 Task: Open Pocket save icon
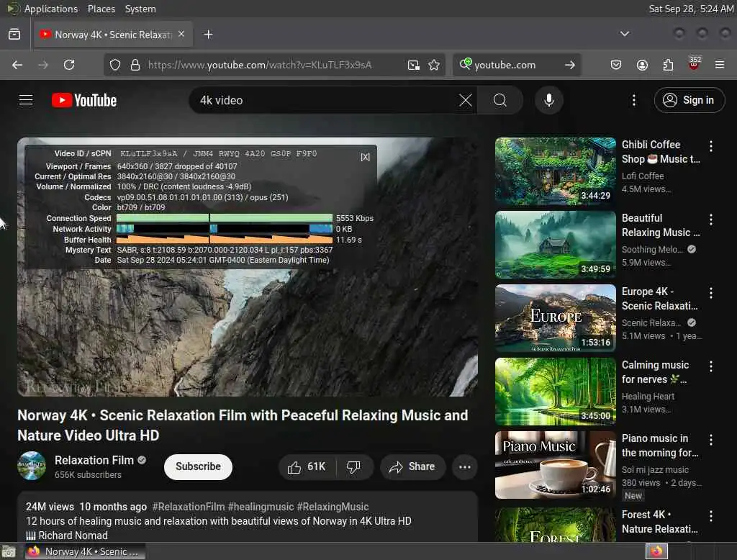(x=616, y=65)
